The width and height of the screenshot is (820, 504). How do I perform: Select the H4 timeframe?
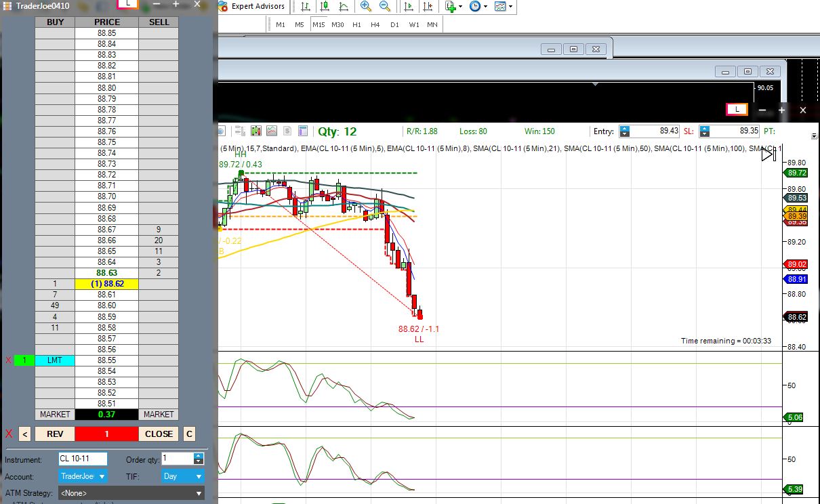tap(375, 24)
